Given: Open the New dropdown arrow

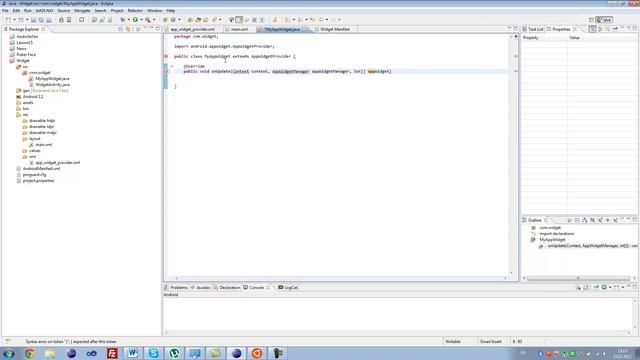Looking at the screenshot, I should point(14,20).
